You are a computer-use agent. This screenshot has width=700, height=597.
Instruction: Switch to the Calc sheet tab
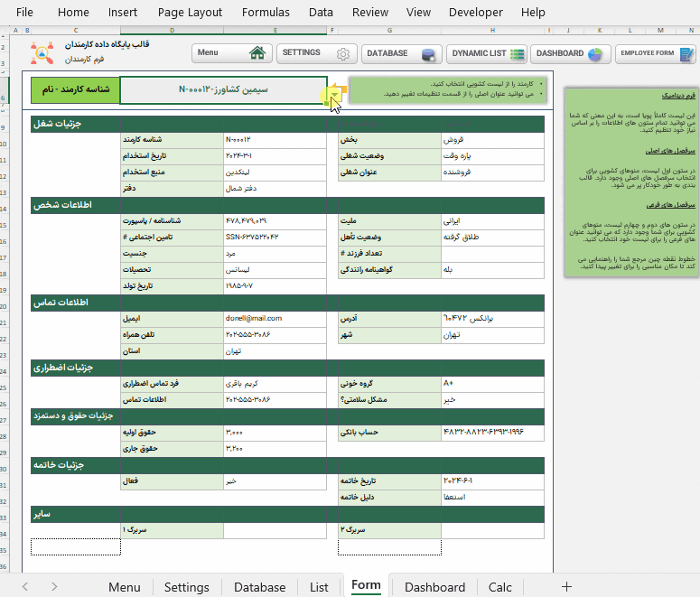[499, 587]
